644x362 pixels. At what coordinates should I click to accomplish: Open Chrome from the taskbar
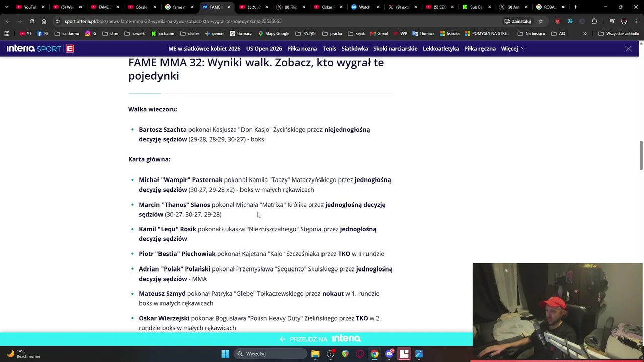click(375, 354)
